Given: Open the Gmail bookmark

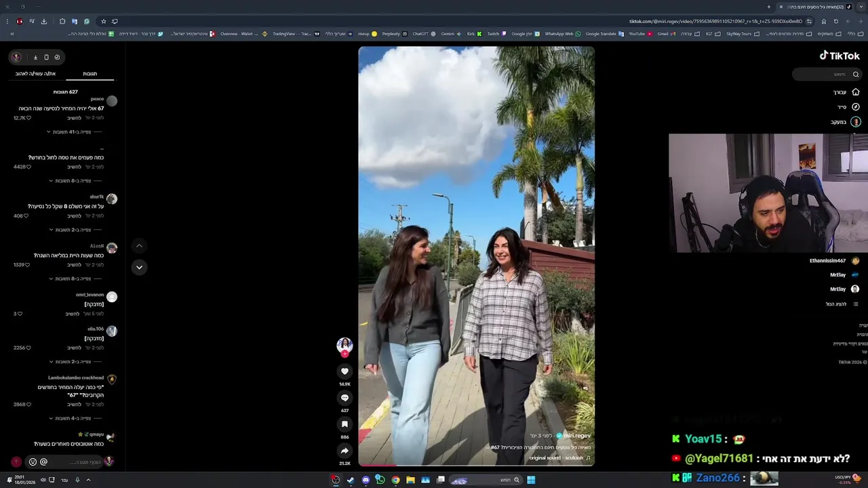Looking at the screenshot, I should tap(667, 33).
